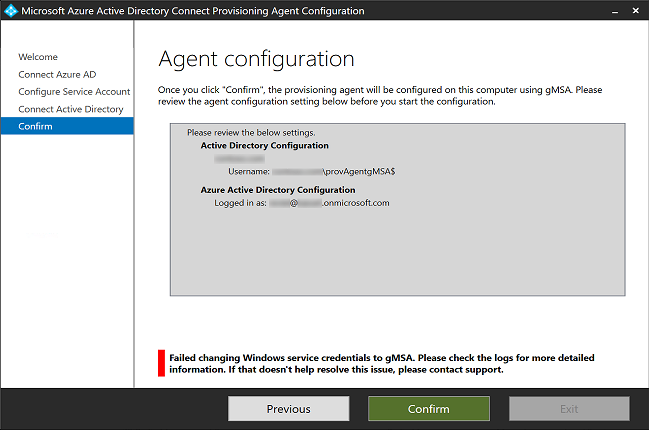Viewport: 649px width, 430px height.
Task: Click the 'Username:' label
Action: pyautogui.click(x=249, y=171)
